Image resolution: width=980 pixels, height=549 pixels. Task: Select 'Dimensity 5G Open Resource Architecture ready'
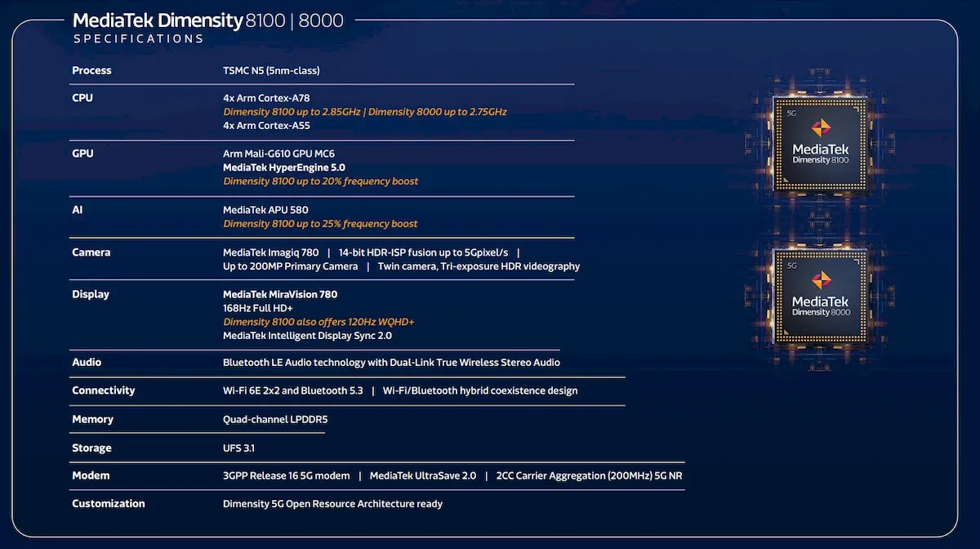point(332,504)
